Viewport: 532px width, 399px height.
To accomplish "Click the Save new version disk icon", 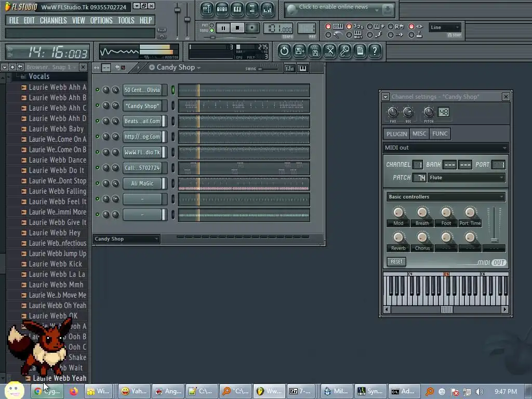I will pyautogui.click(x=300, y=51).
